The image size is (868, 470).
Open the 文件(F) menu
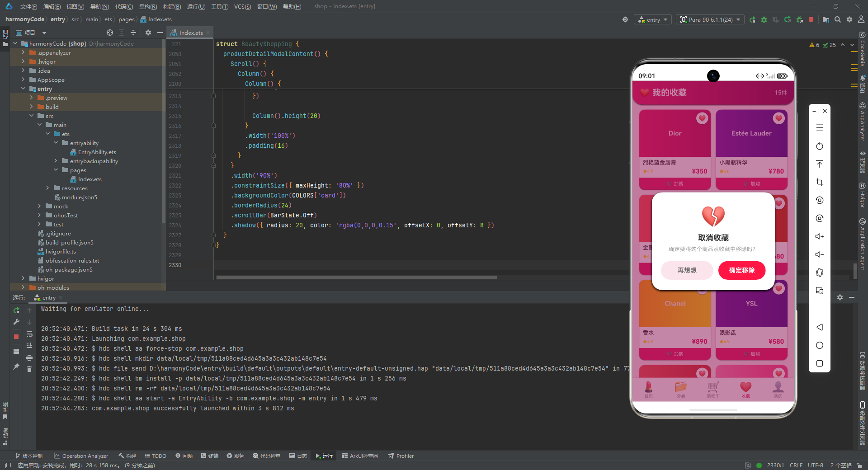click(28, 6)
